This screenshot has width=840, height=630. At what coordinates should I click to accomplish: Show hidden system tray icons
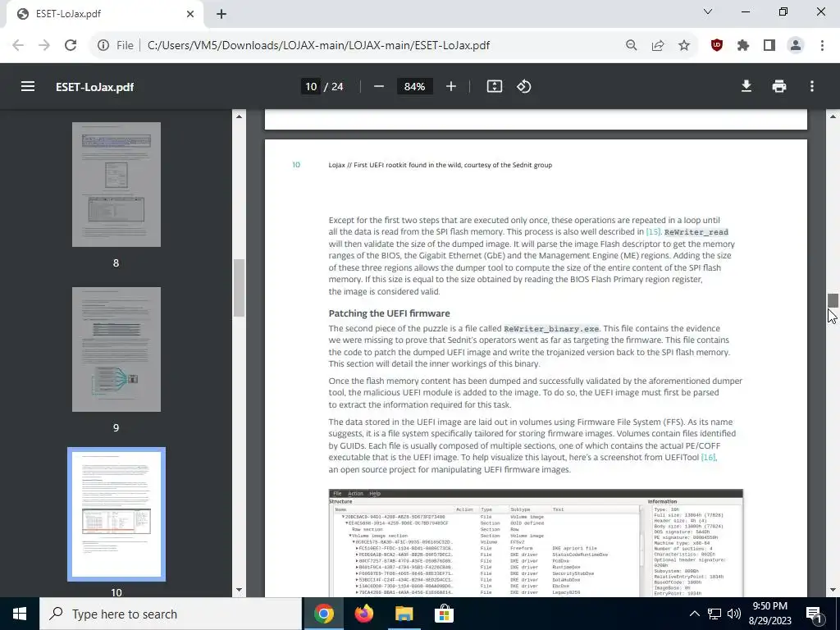tap(694, 614)
